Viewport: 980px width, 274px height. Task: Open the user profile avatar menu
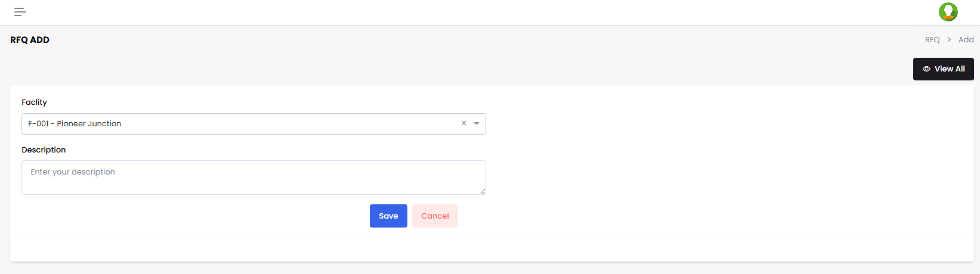click(x=948, y=12)
